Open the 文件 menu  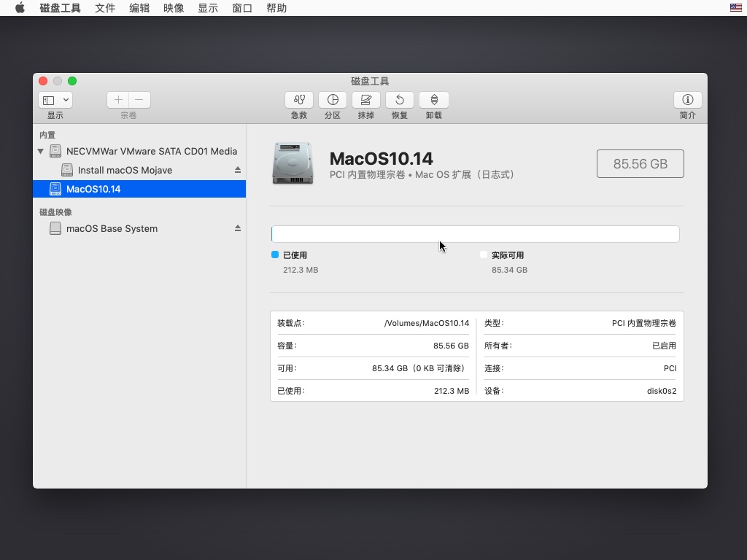tap(105, 8)
